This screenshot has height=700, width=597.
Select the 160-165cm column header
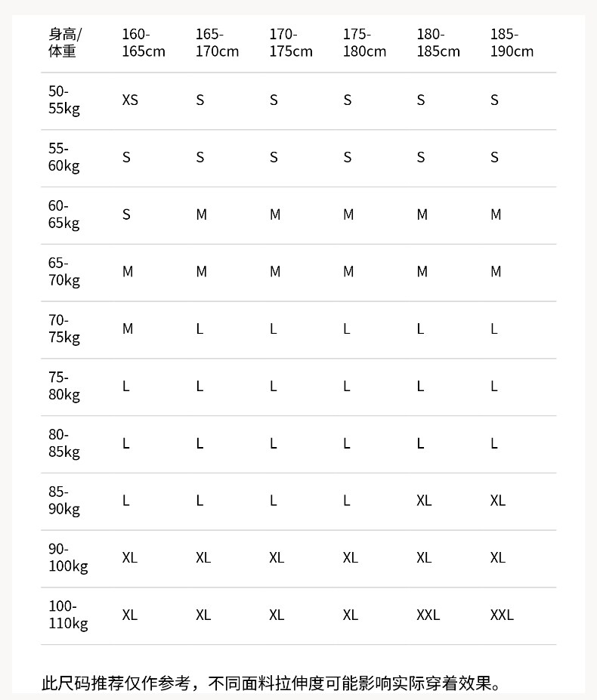click(x=143, y=43)
